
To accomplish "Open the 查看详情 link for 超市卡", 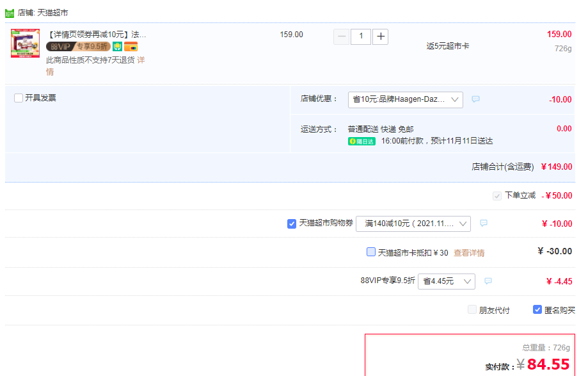I will point(469,253).
